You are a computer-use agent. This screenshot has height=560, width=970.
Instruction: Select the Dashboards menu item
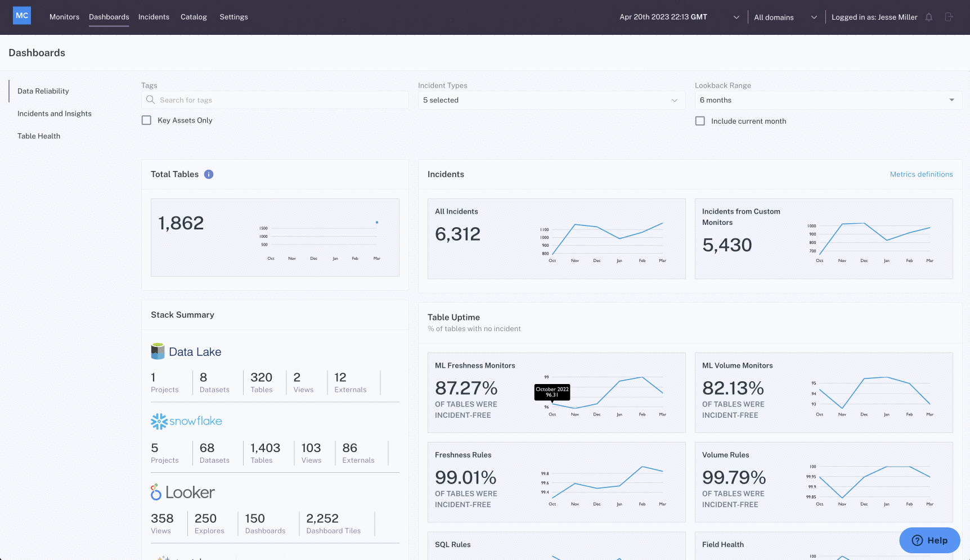pyautogui.click(x=109, y=17)
